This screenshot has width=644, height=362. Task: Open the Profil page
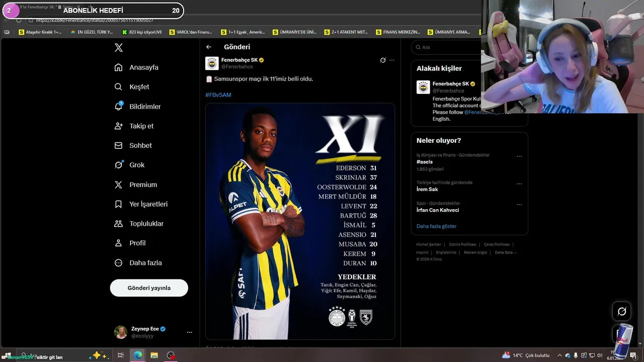[x=130, y=243]
